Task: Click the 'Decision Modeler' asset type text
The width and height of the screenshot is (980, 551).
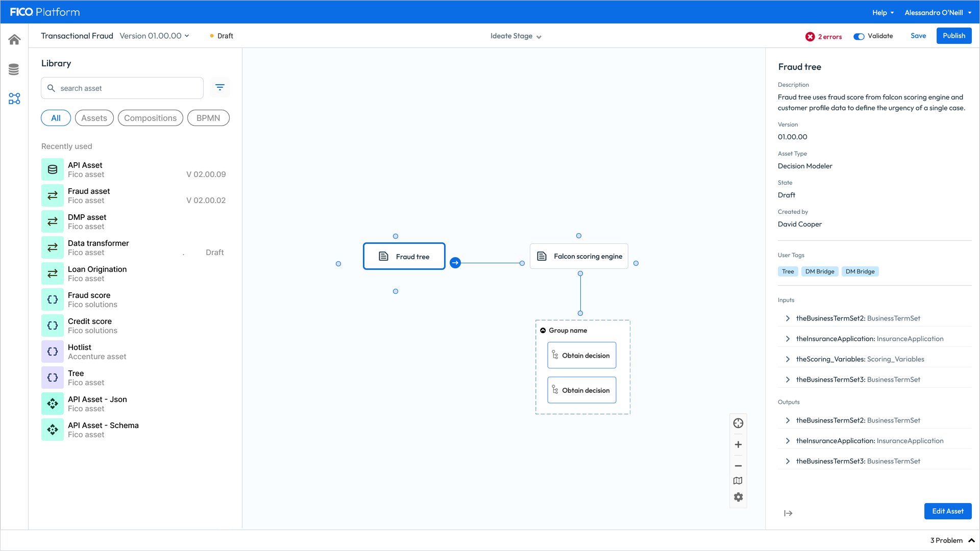Action: pos(805,166)
